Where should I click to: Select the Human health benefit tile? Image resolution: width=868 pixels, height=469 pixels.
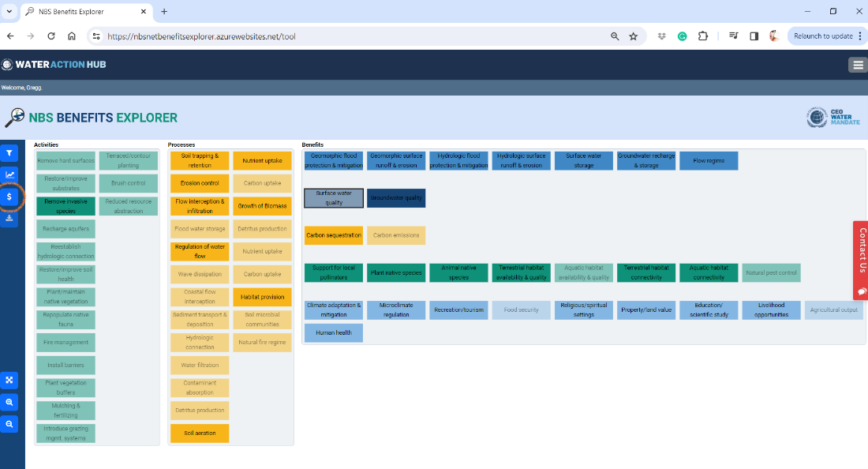coord(334,332)
